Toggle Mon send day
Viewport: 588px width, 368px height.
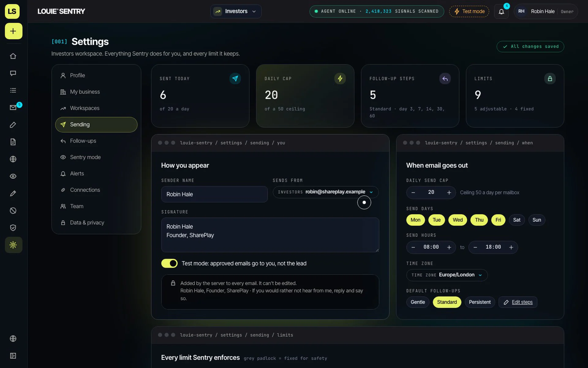click(x=415, y=220)
